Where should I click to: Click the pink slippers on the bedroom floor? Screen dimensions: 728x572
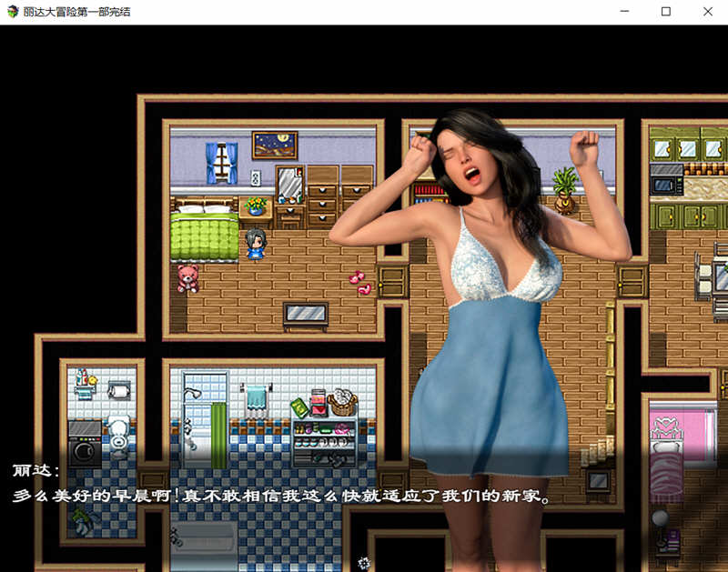pyautogui.click(x=358, y=281)
